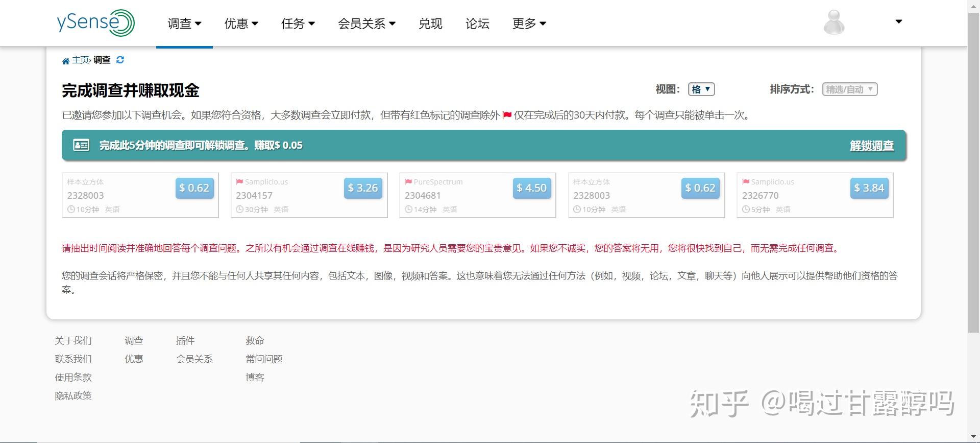Expand the 更多 menu
The image size is (980, 443).
529,24
